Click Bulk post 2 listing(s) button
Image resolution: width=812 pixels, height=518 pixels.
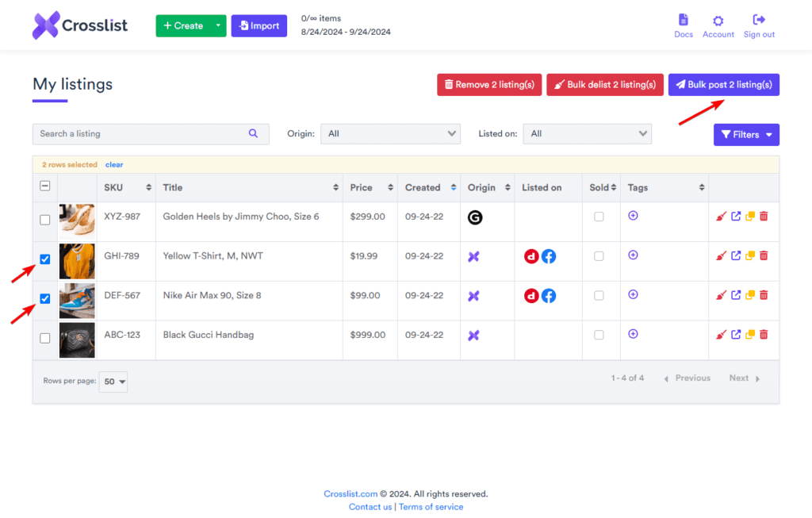pyautogui.click(x=723, y=85)
